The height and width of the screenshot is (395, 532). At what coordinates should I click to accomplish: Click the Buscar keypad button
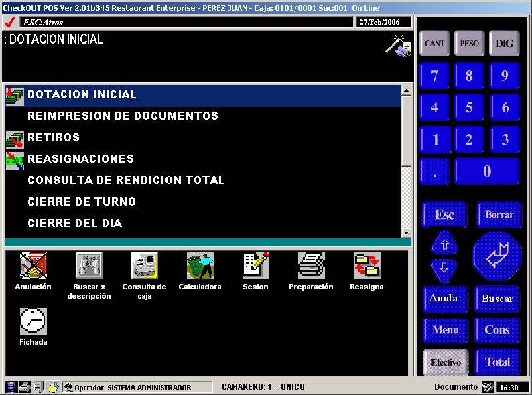coord(497,299)
